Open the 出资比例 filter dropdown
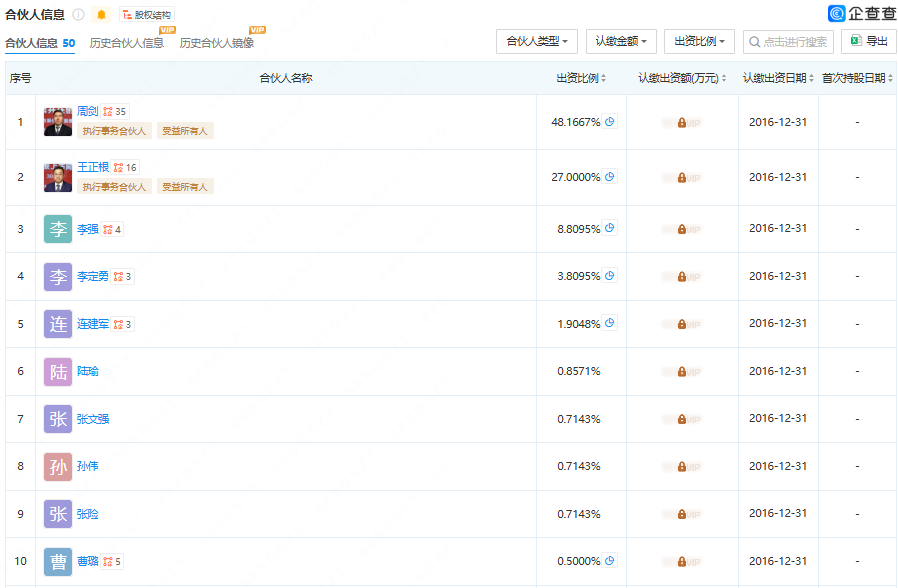The height and width of the screenshot is (588, 898). (699, 42)
